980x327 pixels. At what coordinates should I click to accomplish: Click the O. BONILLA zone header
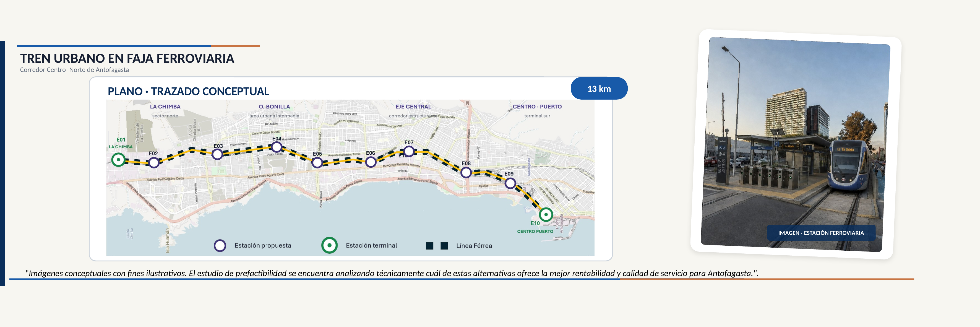click(x=274, y=107)
